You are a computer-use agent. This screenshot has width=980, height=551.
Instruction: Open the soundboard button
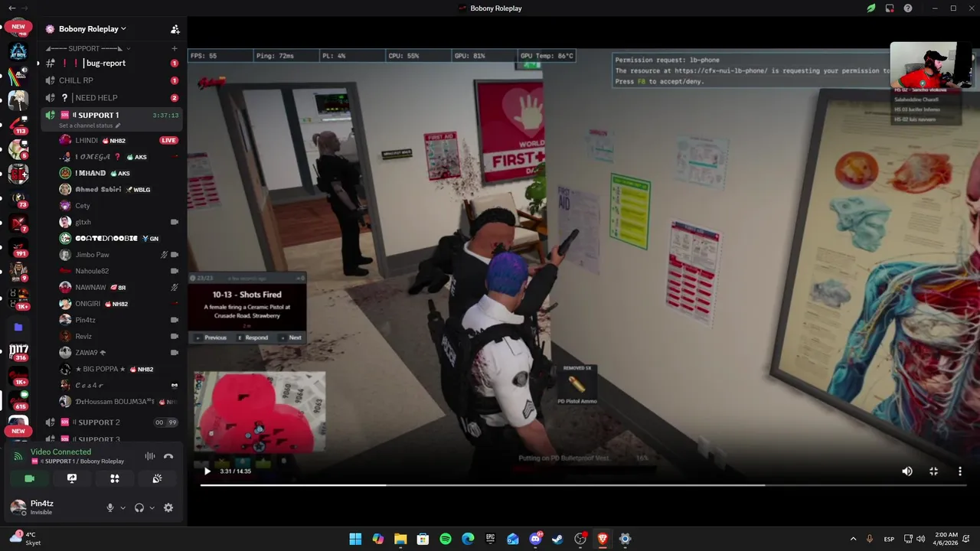(157, 478)
